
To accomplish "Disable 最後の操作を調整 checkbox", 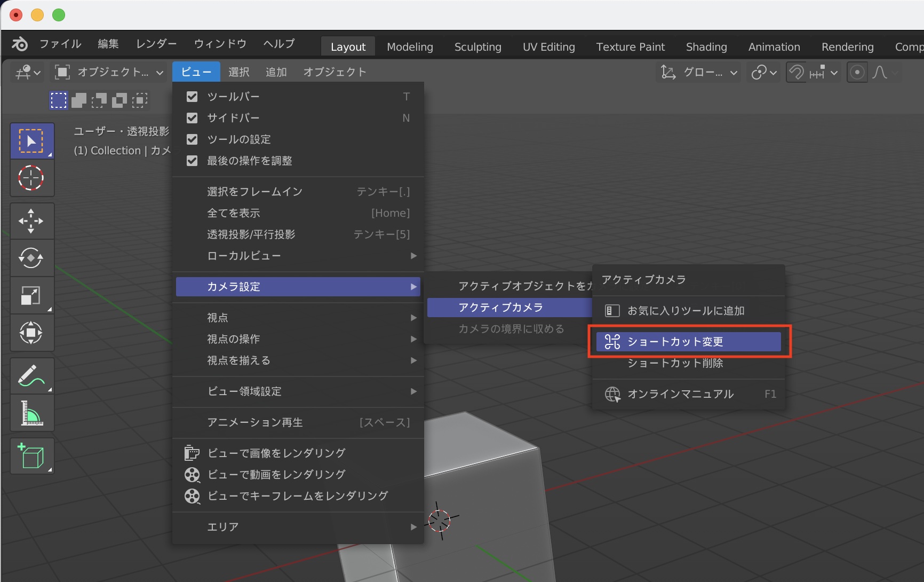I will pos(192,161).
